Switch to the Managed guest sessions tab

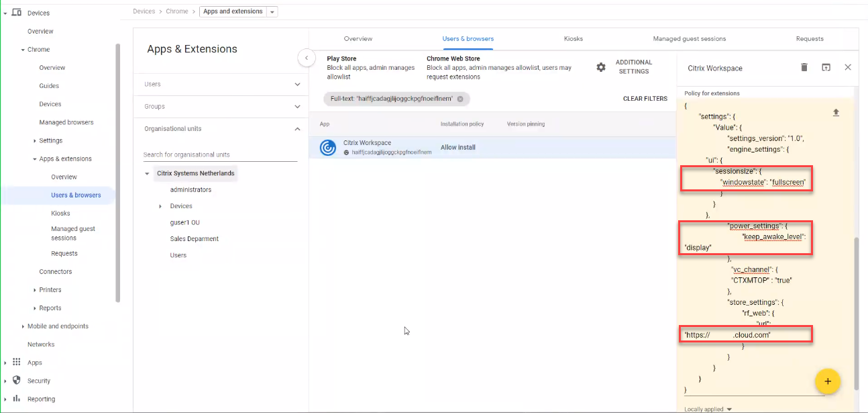[689, 39]
